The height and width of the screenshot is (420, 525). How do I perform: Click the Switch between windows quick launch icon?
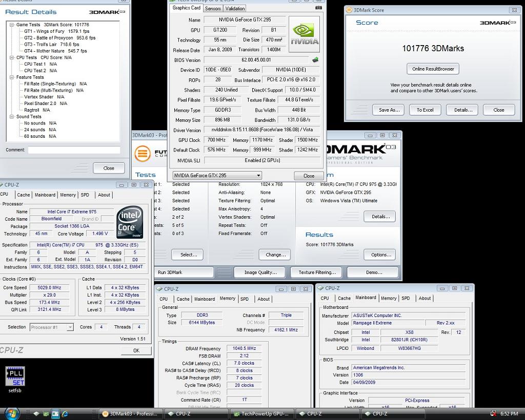coord(55,414)
